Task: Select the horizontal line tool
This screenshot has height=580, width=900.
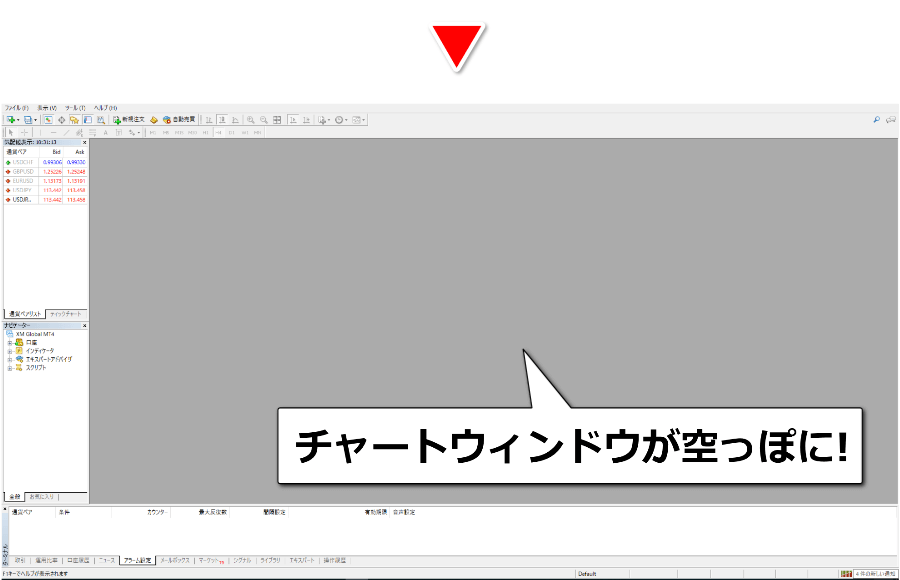Action: [x=53, y=133]
